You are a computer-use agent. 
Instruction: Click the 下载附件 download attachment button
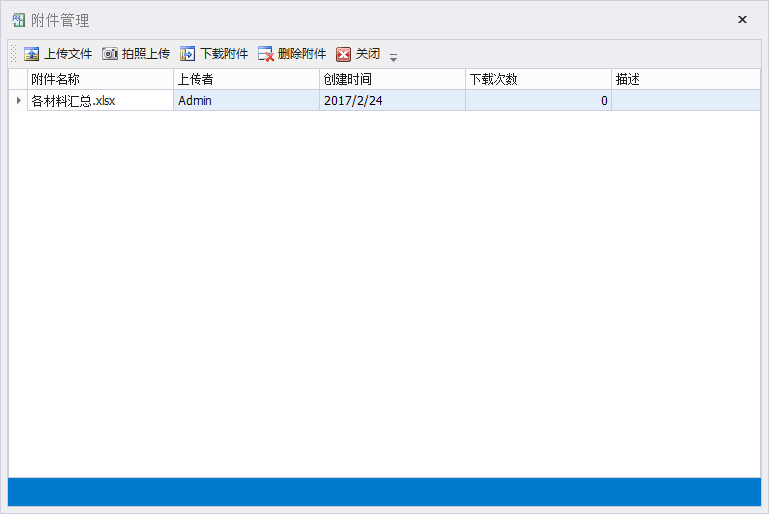click(x=214, y=54)
